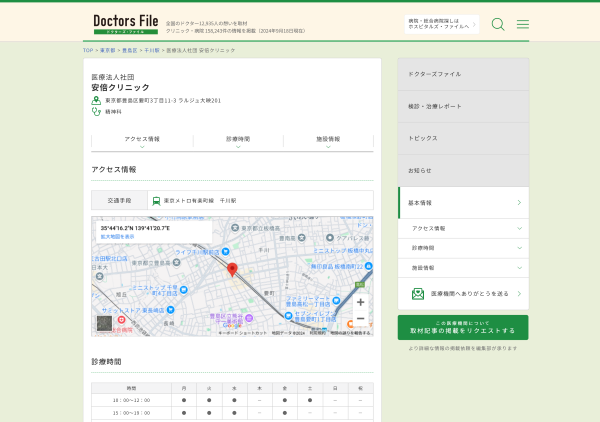The width and height of the screenshot is (600, 422).
Task: Click the 東京都立板橋高 school marker
Action: pos(235,228)
